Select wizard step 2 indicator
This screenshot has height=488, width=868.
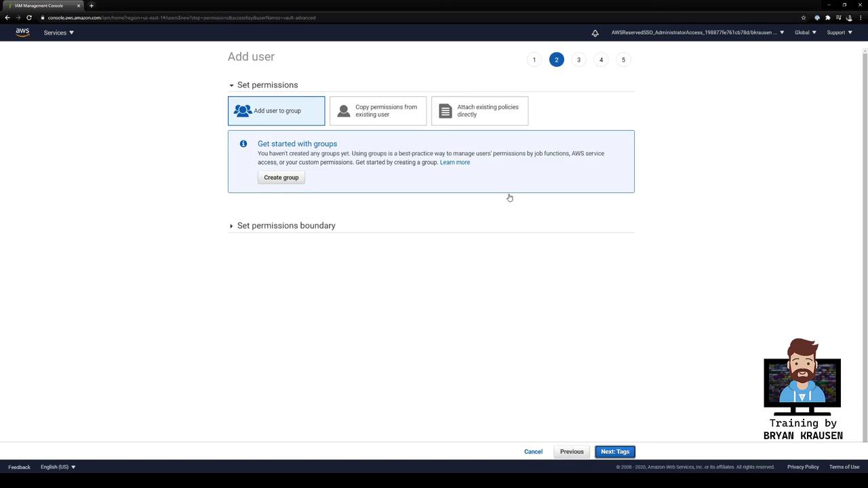(x=557, y=60)
